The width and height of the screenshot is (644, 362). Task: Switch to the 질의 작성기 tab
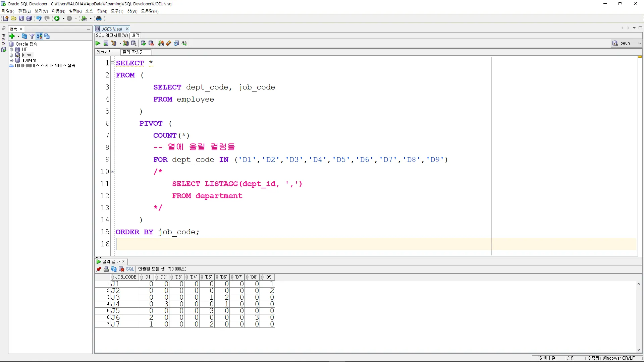click(x=133, y=52)
